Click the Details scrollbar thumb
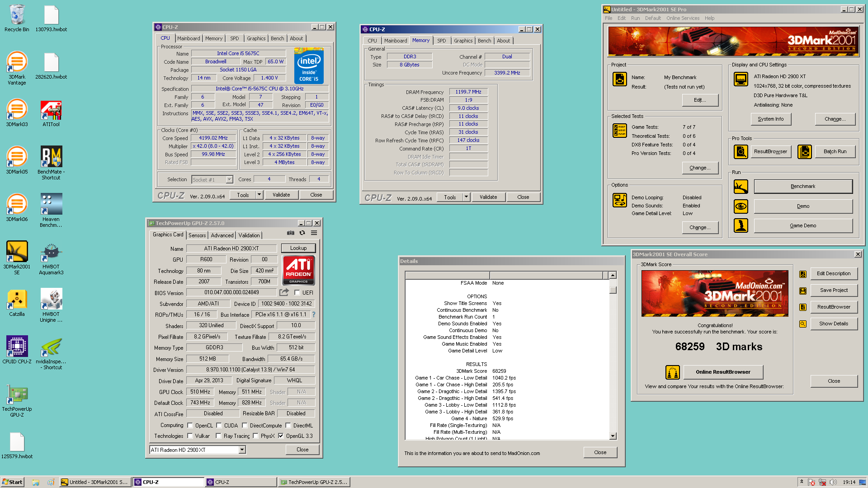 point(613,290)
